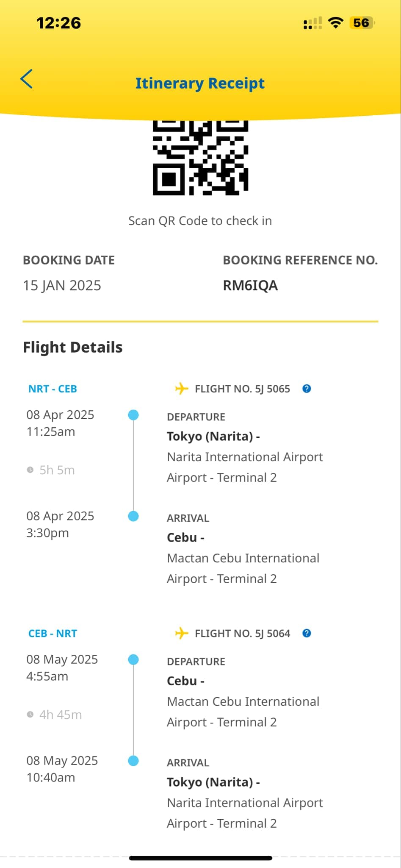The width and height of the screenshot is (401, 868).
Task: Tap yellow plane icon for flight 5J 5065
Action: tap(181, 389)
